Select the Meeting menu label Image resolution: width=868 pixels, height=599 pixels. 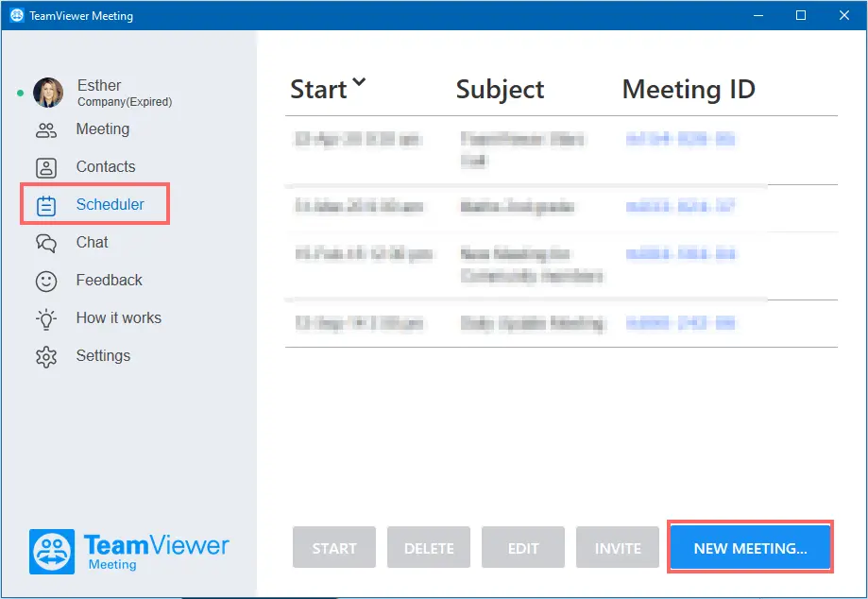point(103,129)
